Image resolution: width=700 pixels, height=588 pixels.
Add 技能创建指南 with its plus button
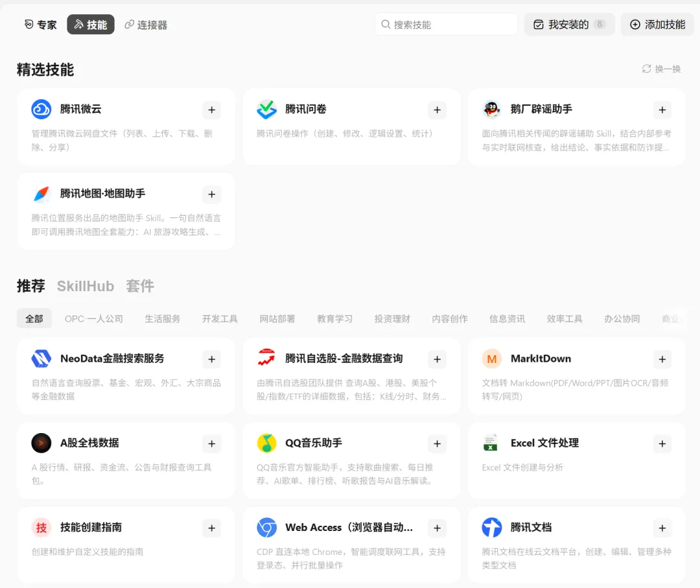click(211, 528)
